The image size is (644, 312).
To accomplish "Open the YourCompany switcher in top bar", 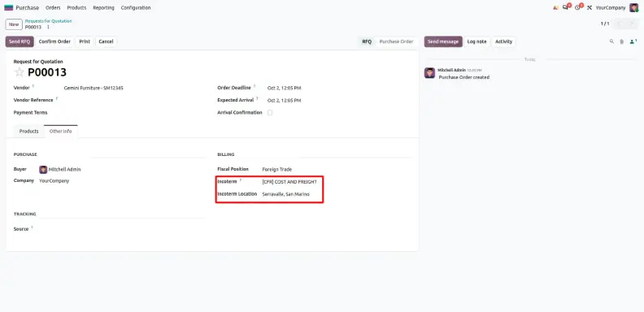I will (x=611, y=7).
